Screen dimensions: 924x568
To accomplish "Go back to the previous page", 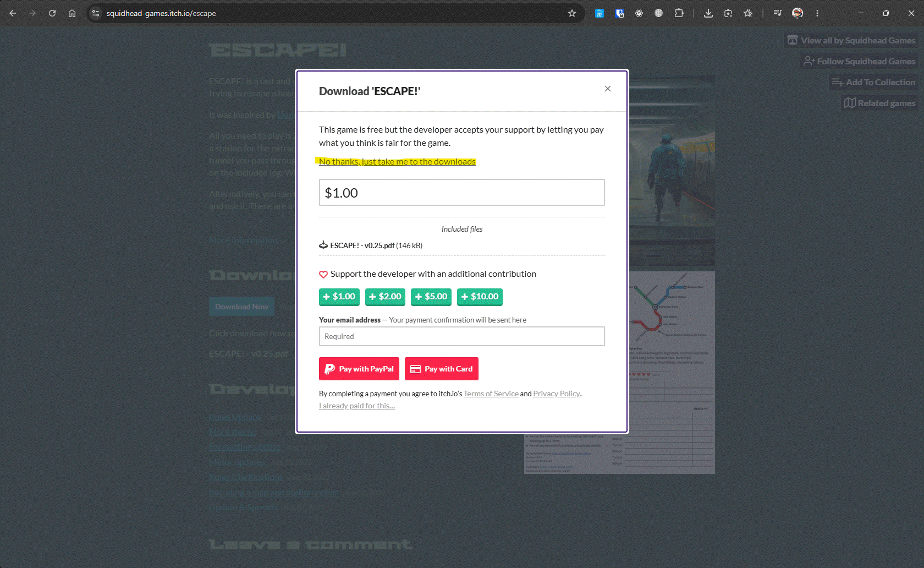I will [13, 13].
